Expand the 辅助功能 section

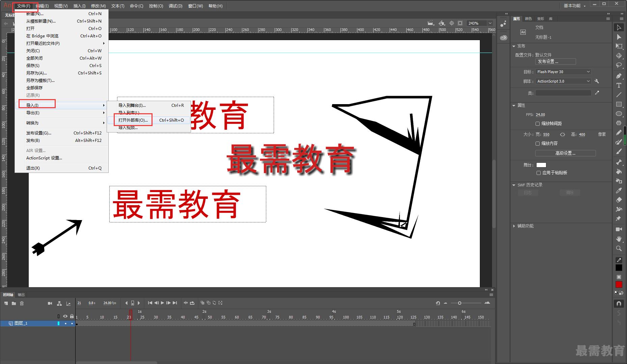click(514, 226)
